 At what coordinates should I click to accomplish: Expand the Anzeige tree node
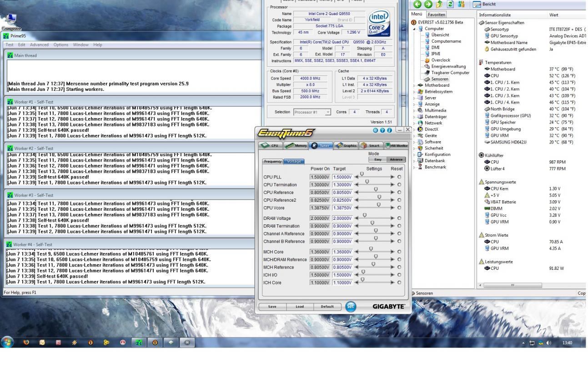click(414, 104)
